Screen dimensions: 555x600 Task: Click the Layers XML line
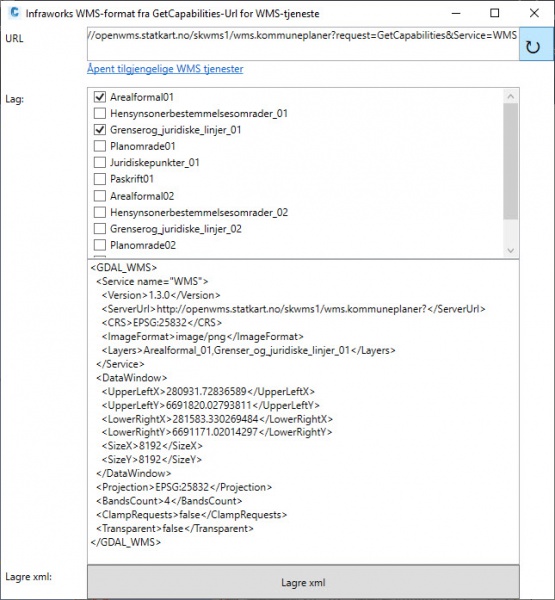click(248, 351)
